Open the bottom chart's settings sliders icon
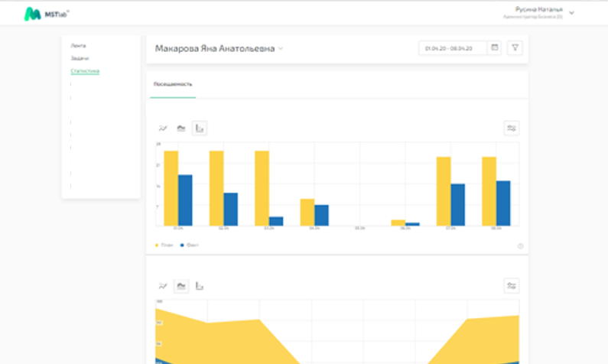Image resolution: width=608 pixels, height=364 pixels. click(x=512, y=286)
